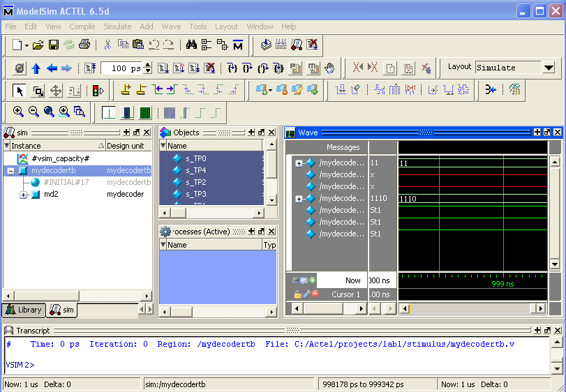
Task: Select the arrow pointer Select Mode tool
Action: (x=19, y=90)
